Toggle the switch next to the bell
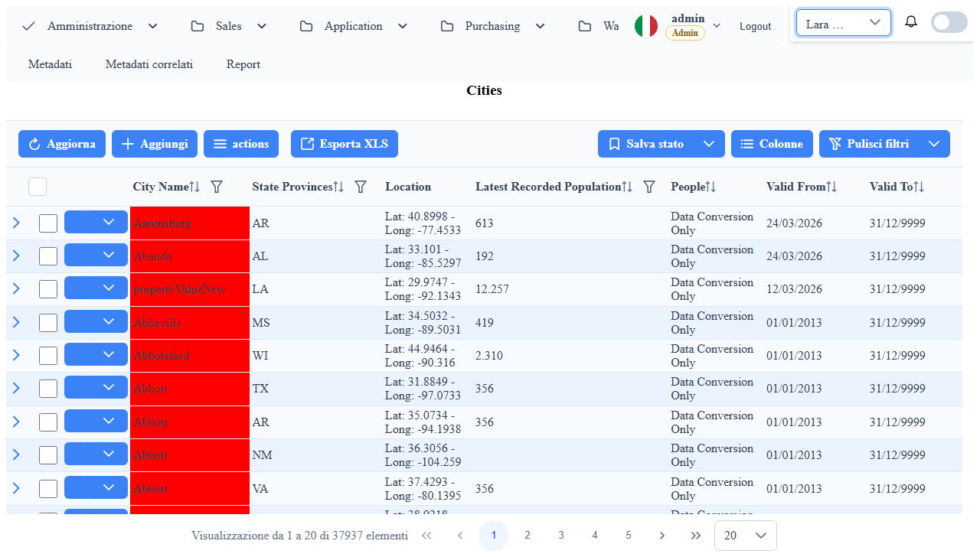Screen dimensions: 980x557 pos(949,22)
